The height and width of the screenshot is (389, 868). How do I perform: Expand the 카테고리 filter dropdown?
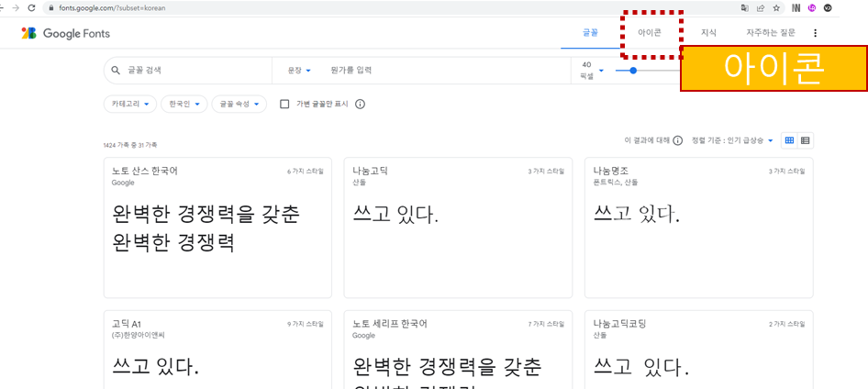(130, 104)
